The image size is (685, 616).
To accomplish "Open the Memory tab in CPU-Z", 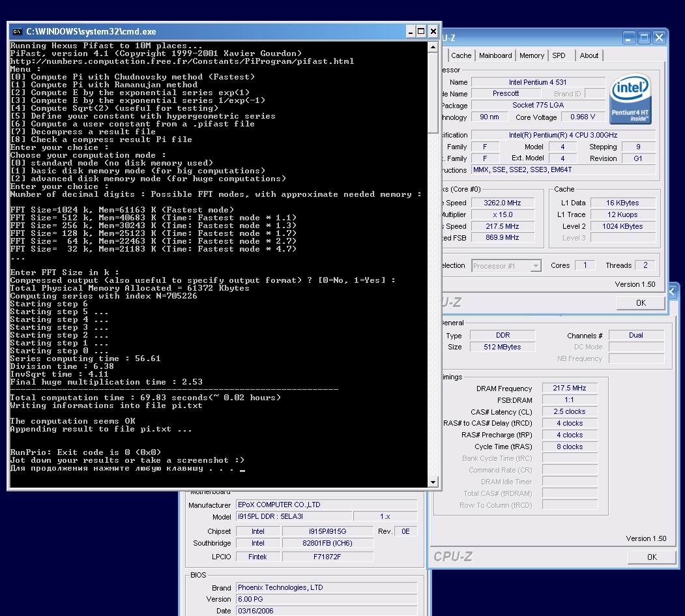I will click(x=532, y=55).
